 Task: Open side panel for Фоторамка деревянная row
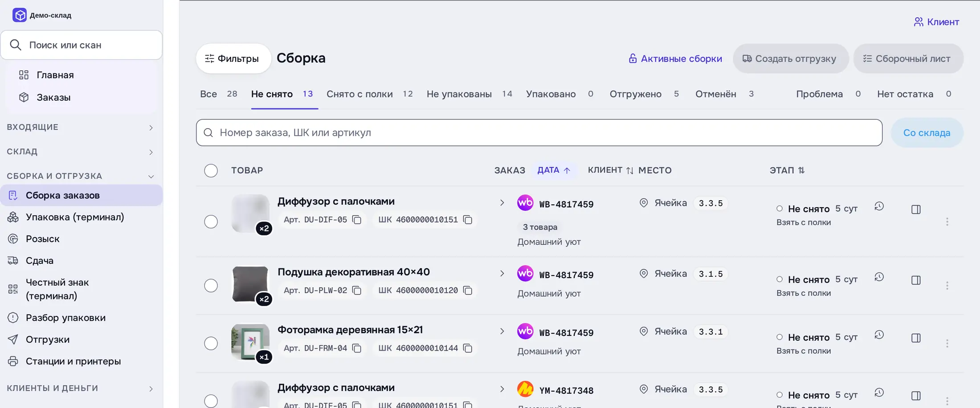[x=916, y=338]
